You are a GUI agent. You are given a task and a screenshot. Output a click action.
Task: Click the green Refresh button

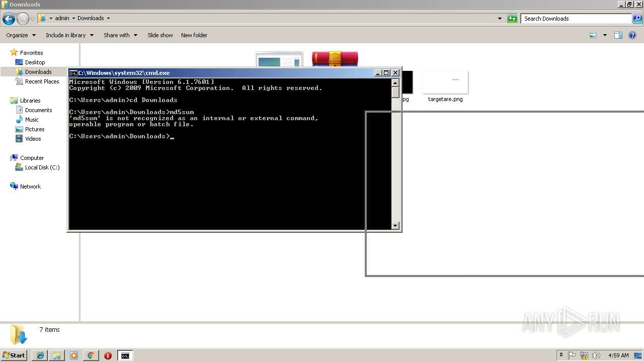512,19
